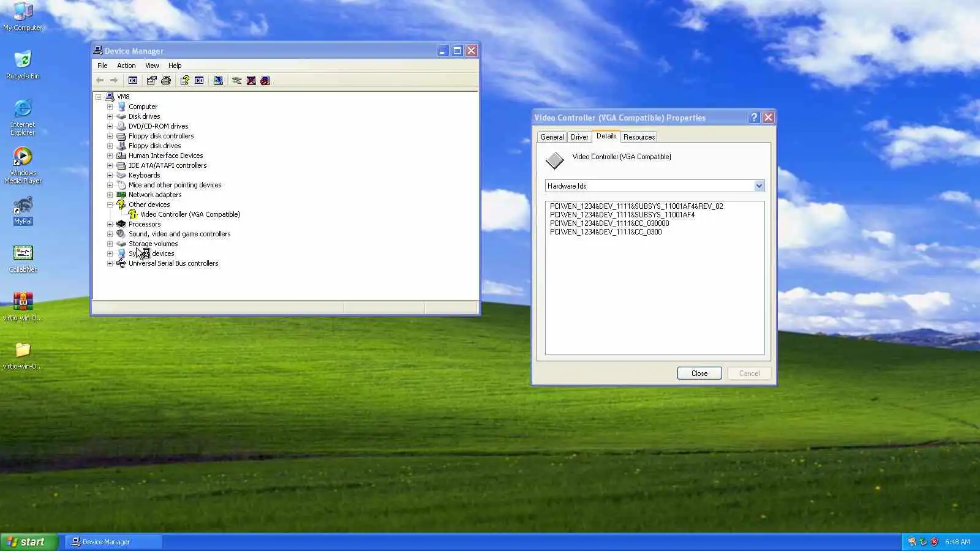The width and height of the screenshot is (980, 551).
Task: Click the Cancel button in Properties dialog
Action: click(x=749, y=373)
